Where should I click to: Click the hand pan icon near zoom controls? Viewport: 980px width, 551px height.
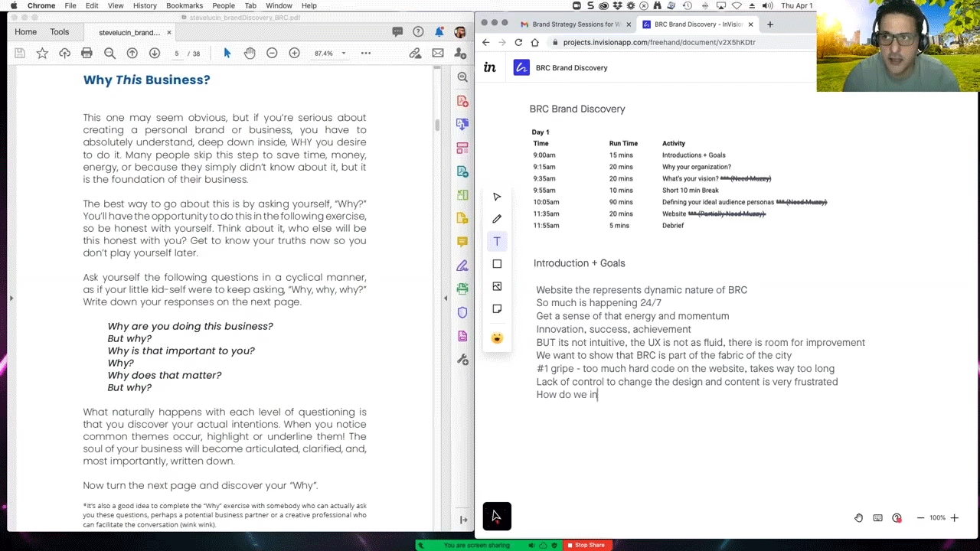pos(859,518)
